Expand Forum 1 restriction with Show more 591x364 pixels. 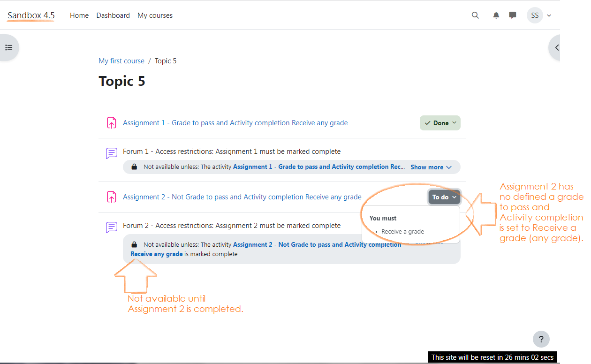coord(431,167)
